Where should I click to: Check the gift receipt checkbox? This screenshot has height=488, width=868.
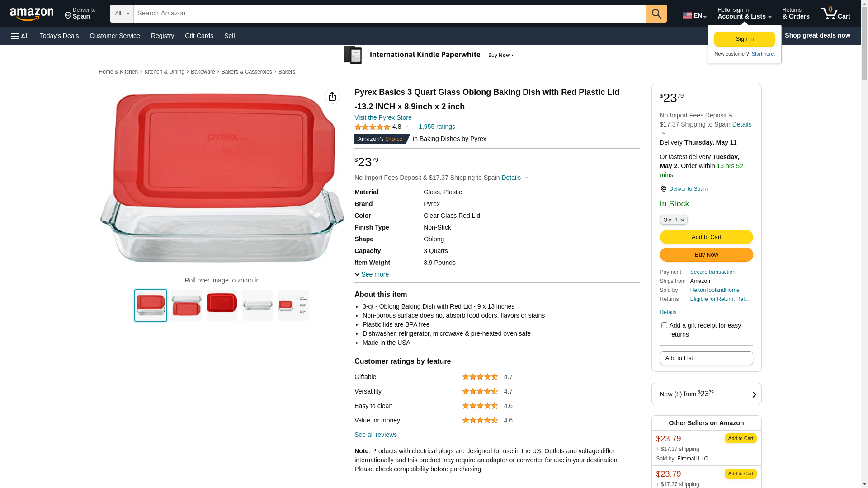tap(664, 325)
